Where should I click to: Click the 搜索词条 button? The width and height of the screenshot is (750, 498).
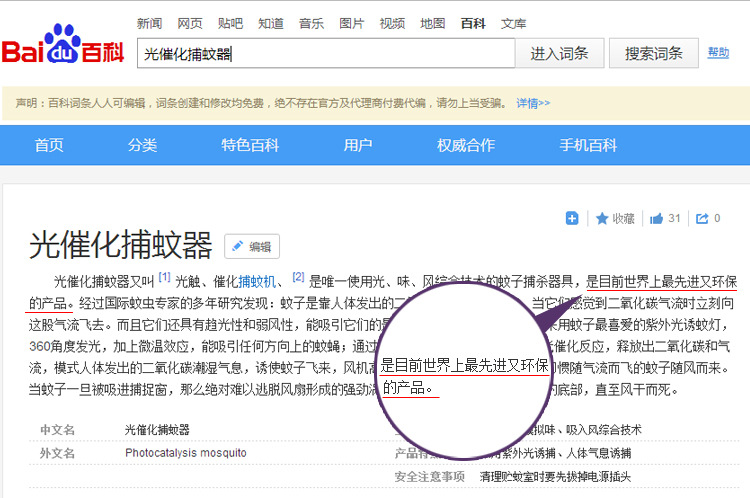(x=653, y=53)
